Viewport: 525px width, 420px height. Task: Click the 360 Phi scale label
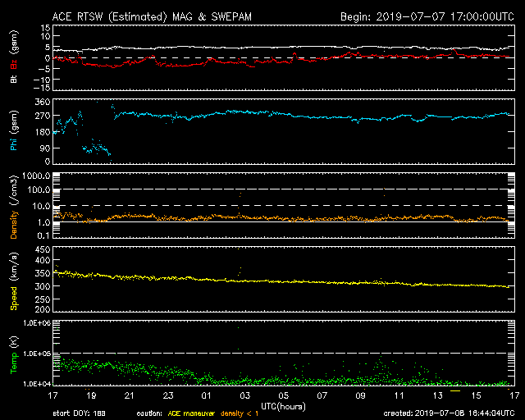pyautogui.click(x=43, y=102)
